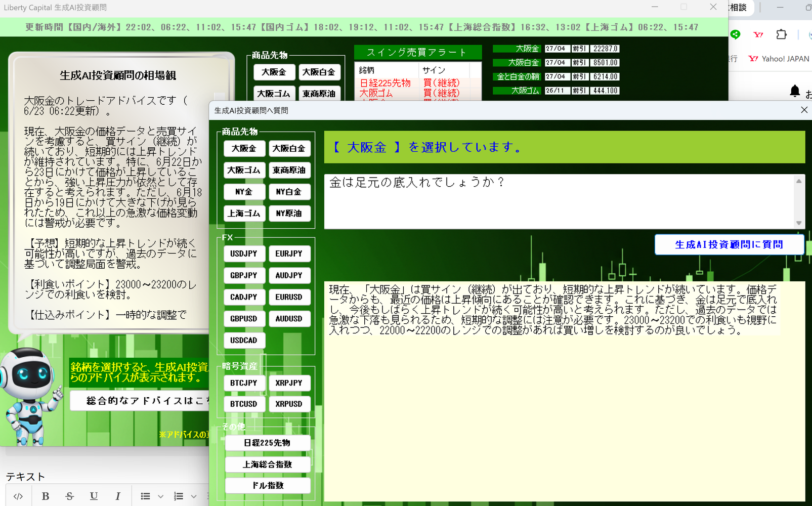The height and width of the screenshot is (506, 812).
Task: Toggle italic in the text editor toolbar
Action: click(x=118, y=496)
